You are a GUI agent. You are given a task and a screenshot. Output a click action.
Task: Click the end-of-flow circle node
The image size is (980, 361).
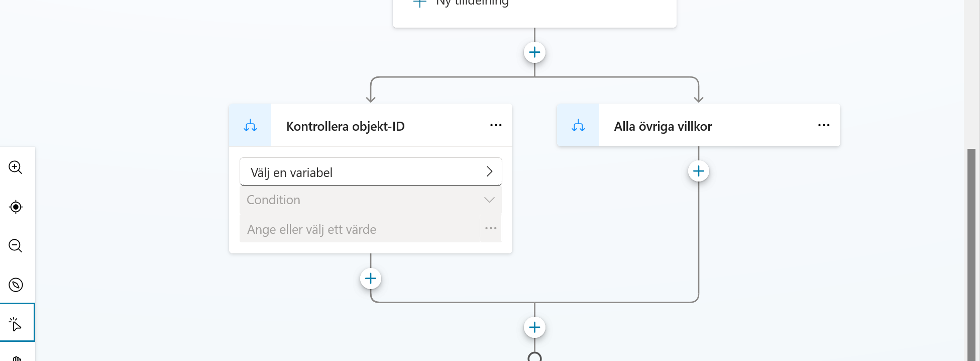[x=534, y=357]
